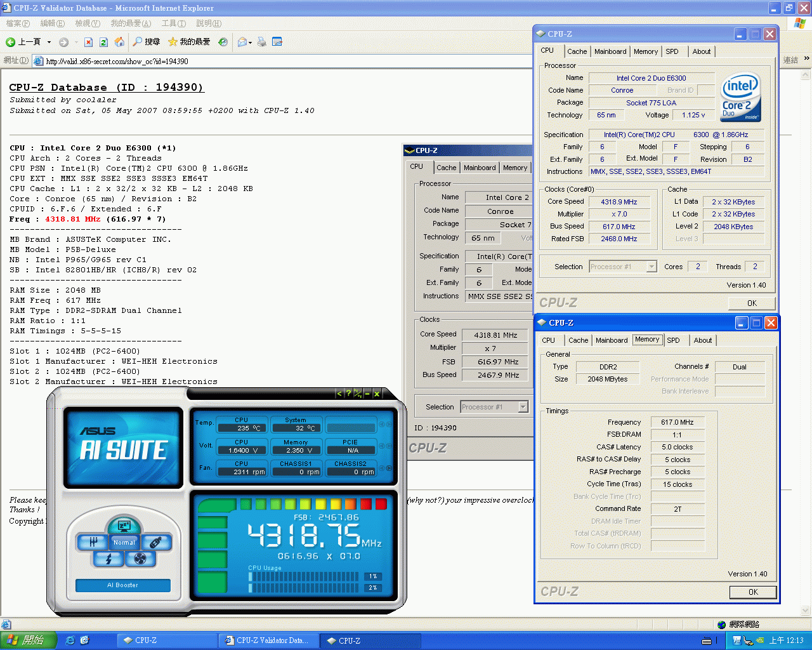Open Back button history dropdown arrow
Viewport: 812px width, 650px height.
(x=49, y=43)
